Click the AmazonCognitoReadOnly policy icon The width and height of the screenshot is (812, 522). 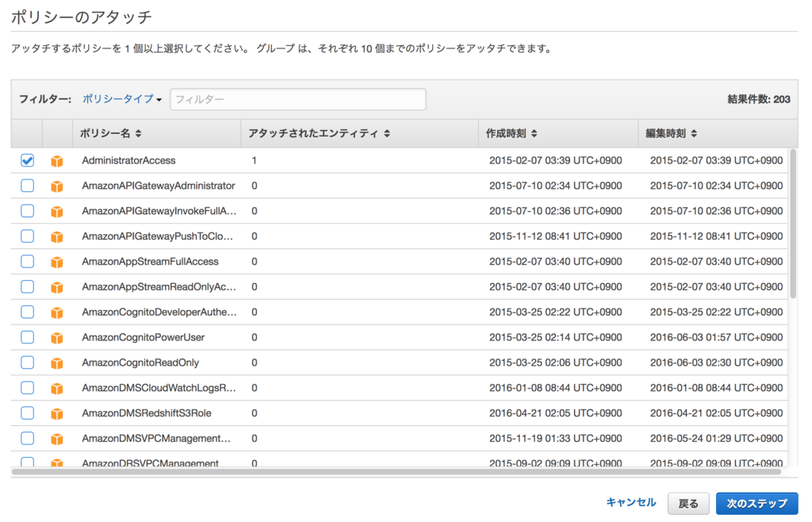coord(57,363)
